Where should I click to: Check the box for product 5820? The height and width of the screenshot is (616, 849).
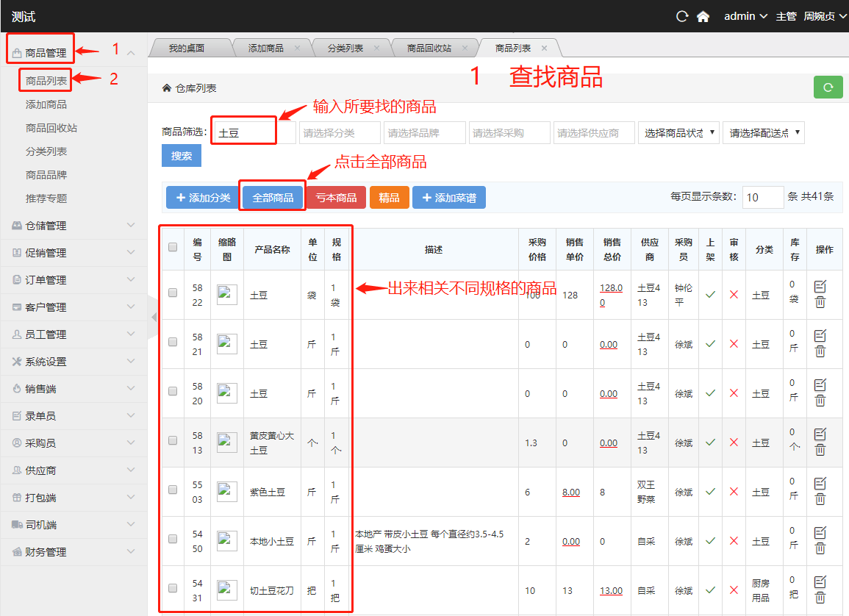(x=173, y=391)
